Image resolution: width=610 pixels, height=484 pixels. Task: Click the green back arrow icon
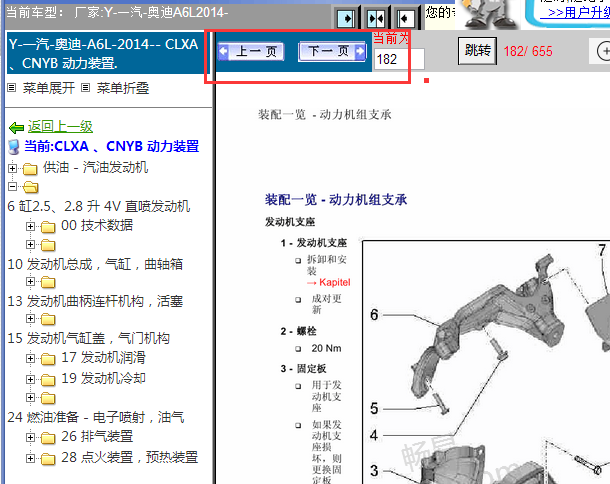[x=16, y=128]
